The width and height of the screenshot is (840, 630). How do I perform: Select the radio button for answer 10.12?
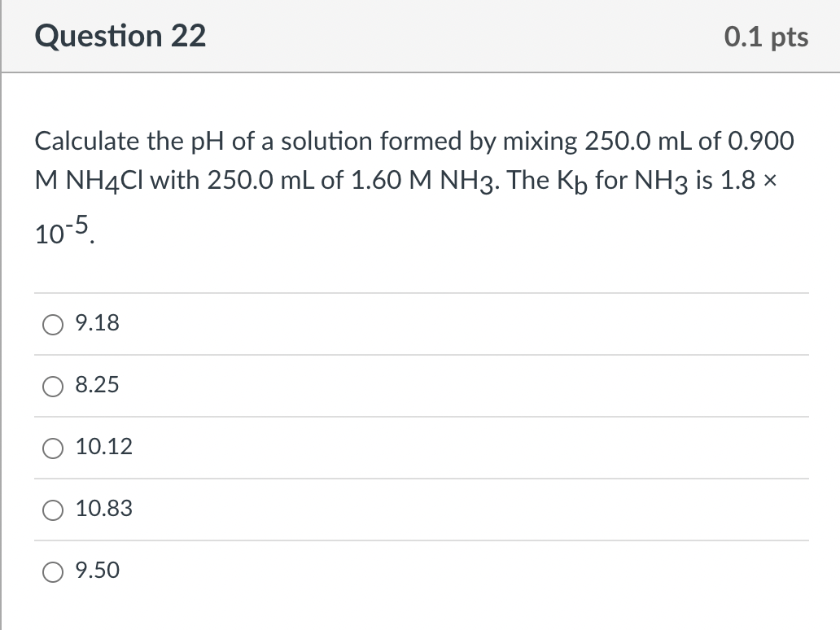[53, 448]
